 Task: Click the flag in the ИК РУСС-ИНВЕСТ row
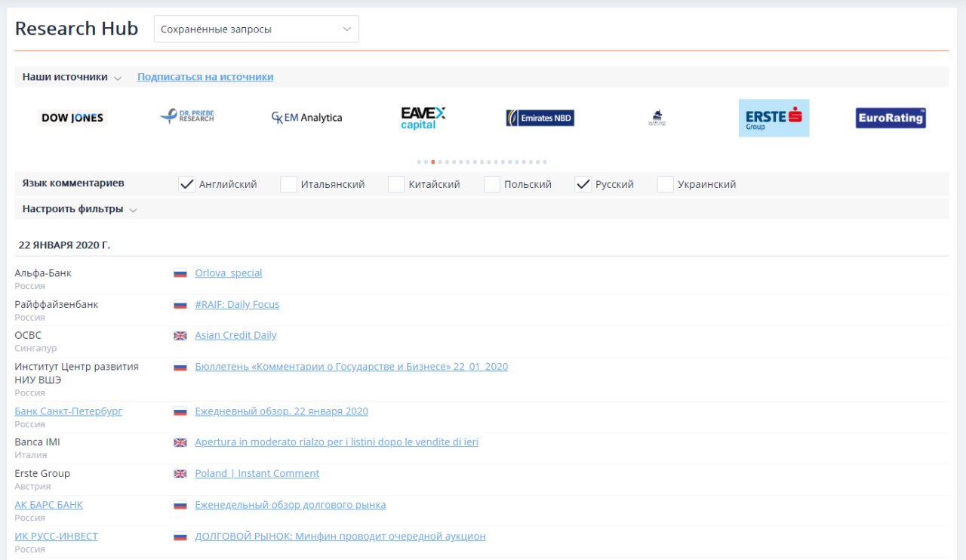point(180,537)
